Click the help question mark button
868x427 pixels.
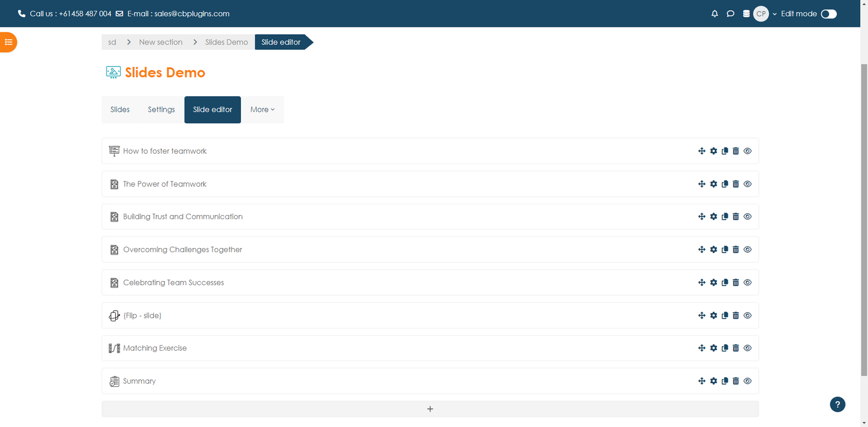[837, 404]
